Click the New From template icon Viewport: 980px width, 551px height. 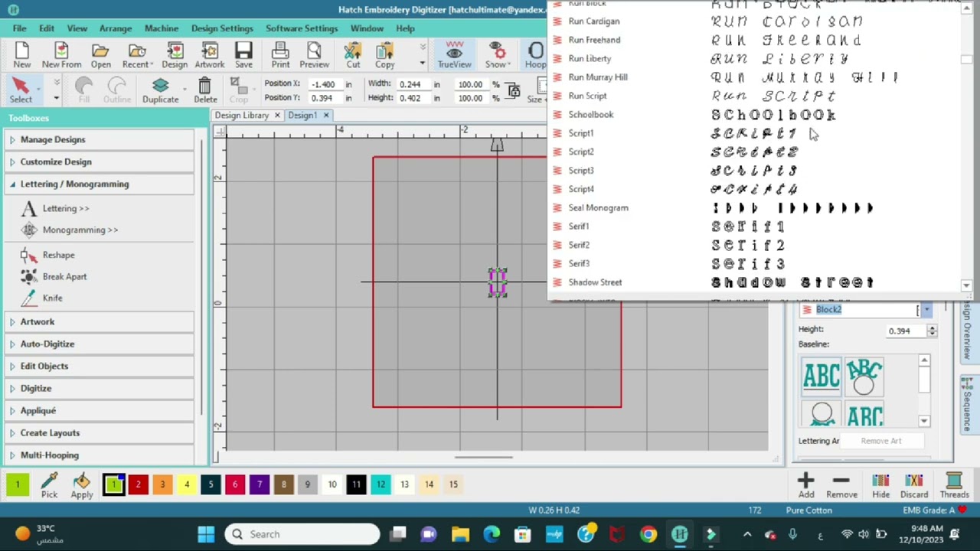(61, 56)
